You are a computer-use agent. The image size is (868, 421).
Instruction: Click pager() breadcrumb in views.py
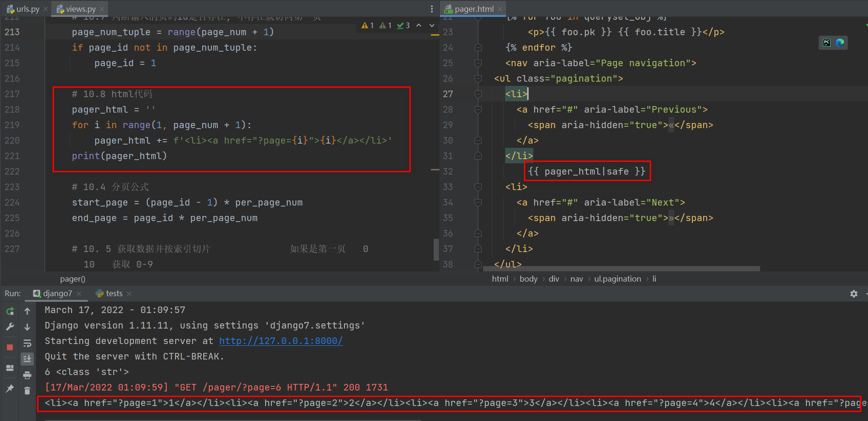[x=73, y=279]
